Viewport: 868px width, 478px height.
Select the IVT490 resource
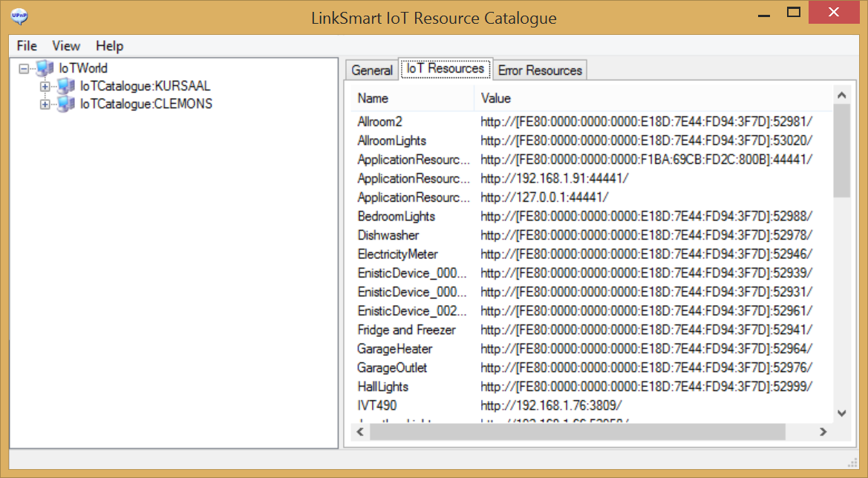377,405
